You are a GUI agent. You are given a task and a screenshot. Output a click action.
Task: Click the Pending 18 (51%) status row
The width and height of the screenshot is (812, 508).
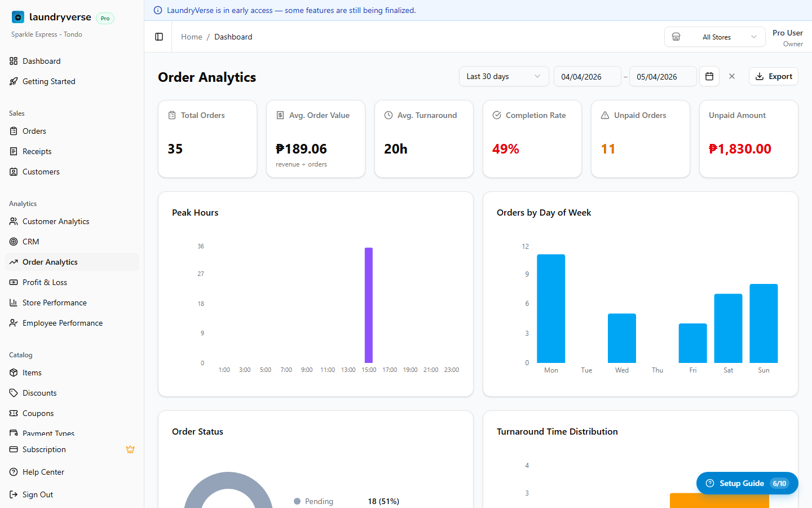(346, 501)
